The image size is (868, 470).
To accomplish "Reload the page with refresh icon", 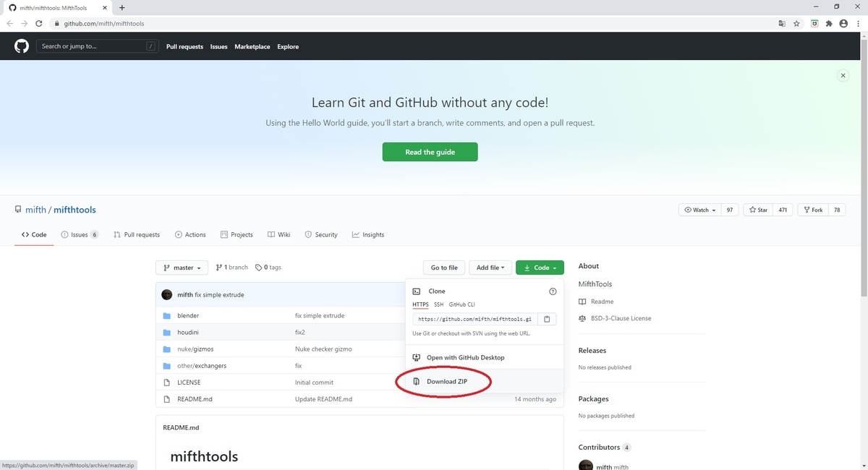I will click(x=40, y=23).
